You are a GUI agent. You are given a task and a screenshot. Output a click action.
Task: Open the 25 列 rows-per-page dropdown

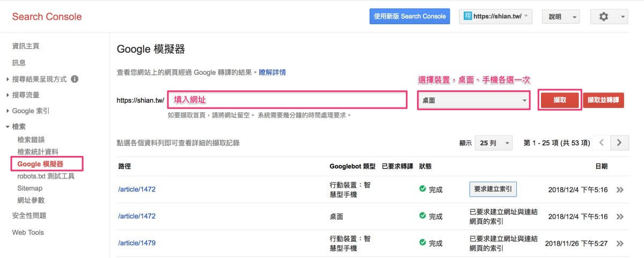pos(493,143)
